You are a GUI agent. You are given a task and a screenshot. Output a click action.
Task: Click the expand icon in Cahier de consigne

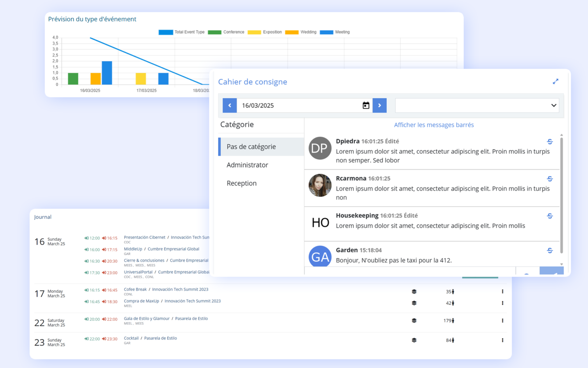click(x=555, y=82)
